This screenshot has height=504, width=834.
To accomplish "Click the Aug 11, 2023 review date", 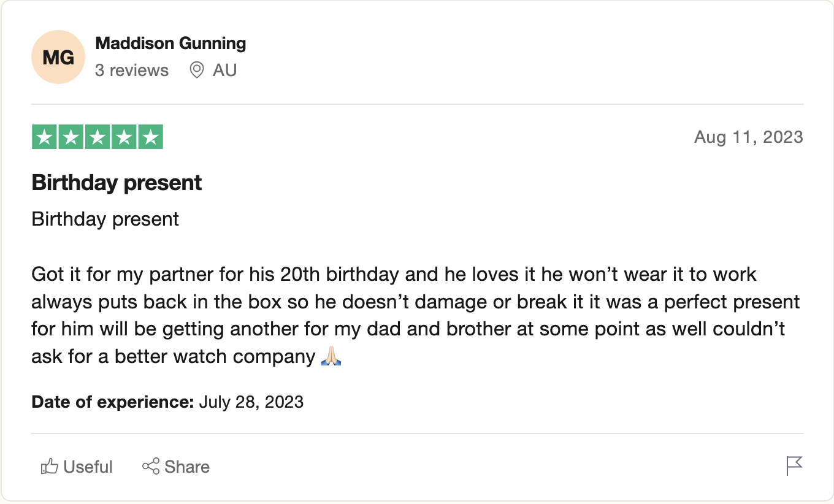I will (x=749, y=137).
